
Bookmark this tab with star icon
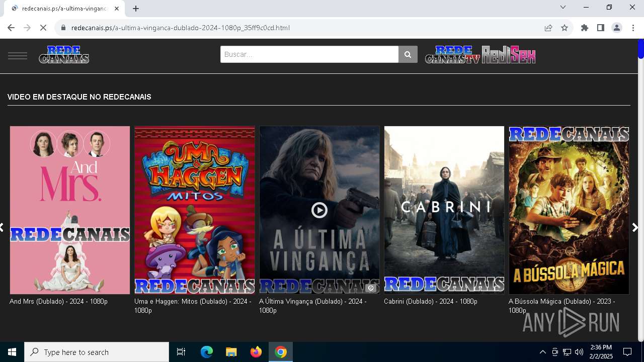pyautogui.click(x=565, y=28)
